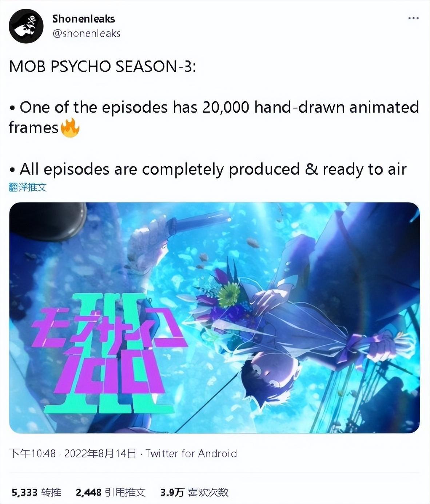The image size is (430, 504).
Task: Open the three-dot more options menu
Action: (x=413, y=18)
